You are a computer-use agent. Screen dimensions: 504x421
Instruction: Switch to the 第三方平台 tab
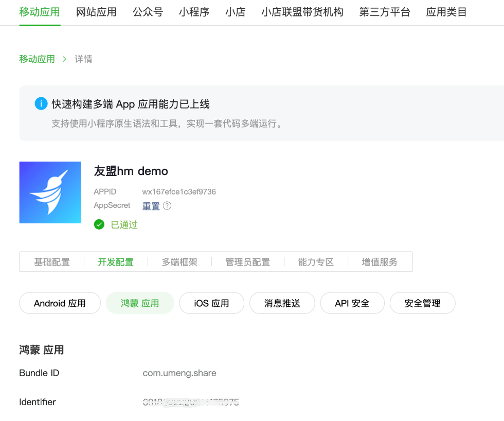click(385, 12)
